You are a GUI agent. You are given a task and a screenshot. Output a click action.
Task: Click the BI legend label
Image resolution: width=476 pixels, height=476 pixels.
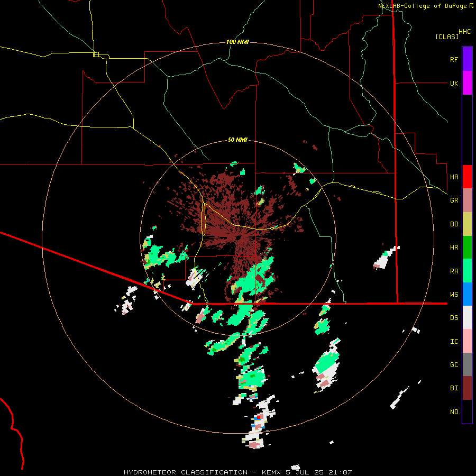tap(454, 388)
